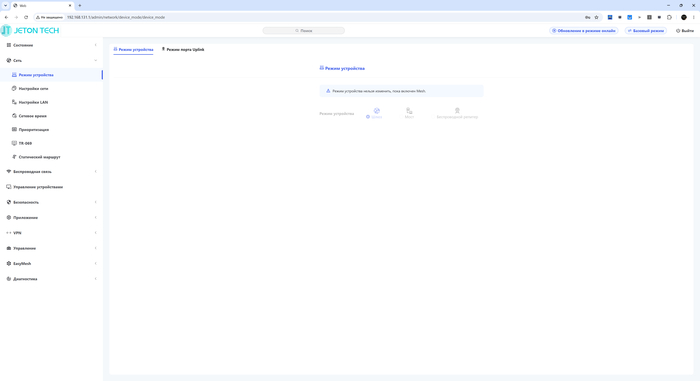
Task: Click the Выйти (Logout) link
Action: (685, 31)
